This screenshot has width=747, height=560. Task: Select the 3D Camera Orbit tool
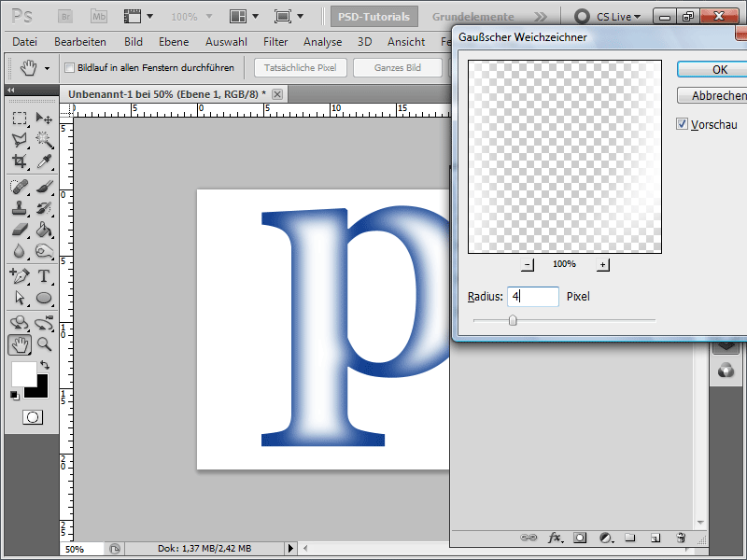[x=44, y=323]
